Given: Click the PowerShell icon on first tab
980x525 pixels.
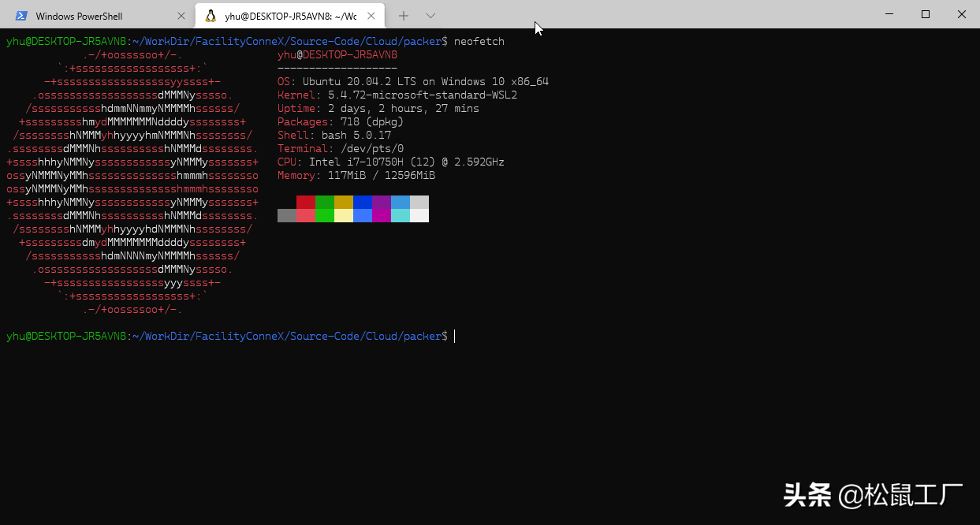Looking at the screenshot, I should coord(22,16).
